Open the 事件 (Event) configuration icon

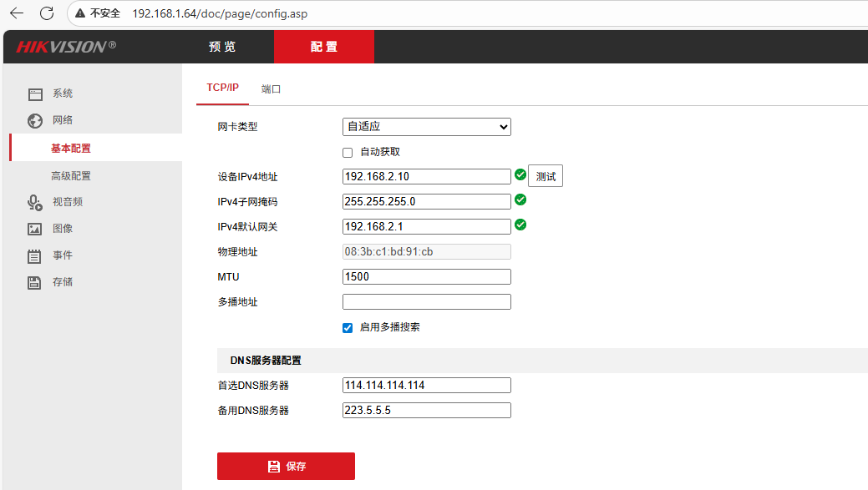coord(34,255)
